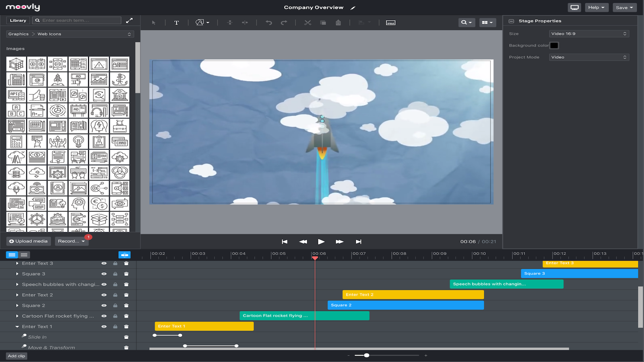Select the Text tool in the toolbar

coord(176,23)
